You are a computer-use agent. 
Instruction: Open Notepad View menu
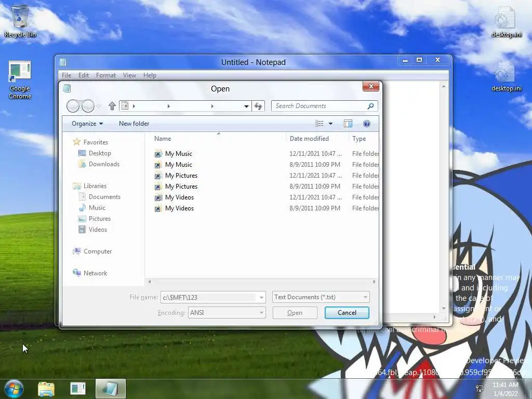click(129, 75)
